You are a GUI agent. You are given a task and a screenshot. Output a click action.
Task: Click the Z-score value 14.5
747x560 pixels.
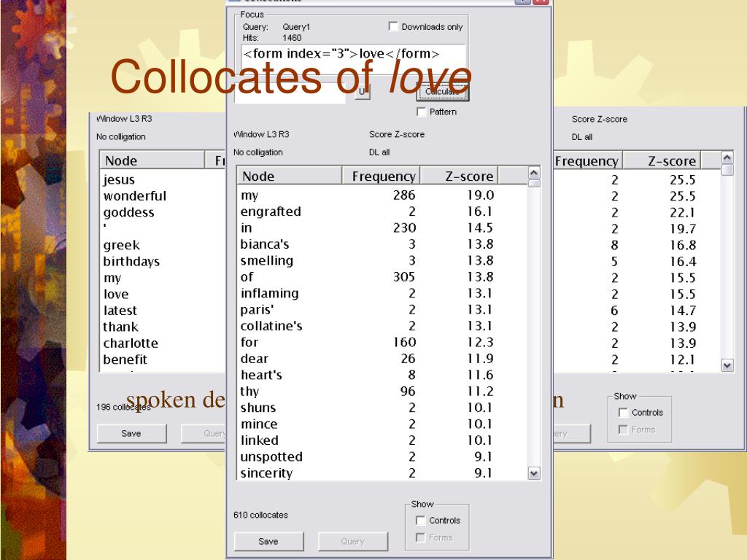click(x=480, y=228)
